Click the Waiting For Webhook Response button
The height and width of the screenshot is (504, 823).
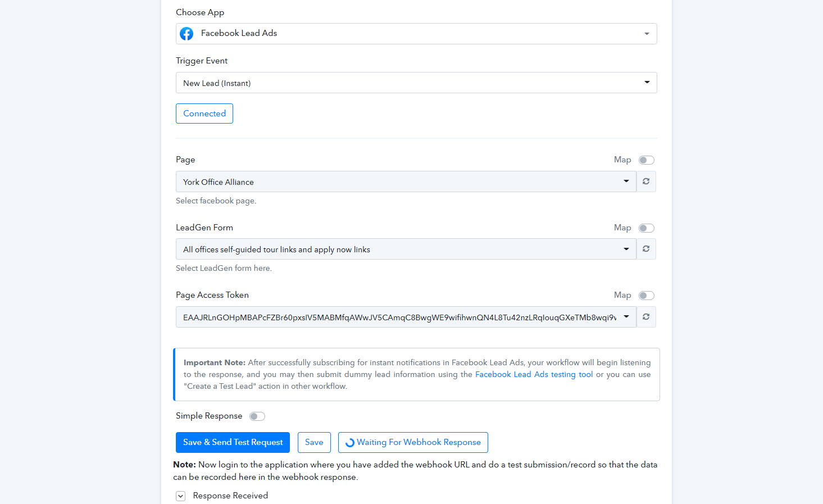[413, 442]
